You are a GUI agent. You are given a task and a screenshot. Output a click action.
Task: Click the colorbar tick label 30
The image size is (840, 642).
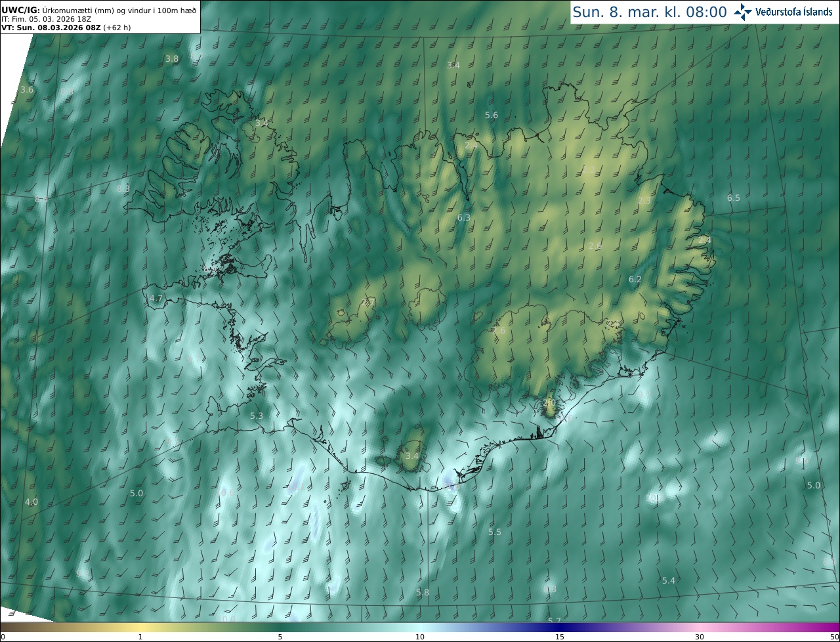coord(700,637)
